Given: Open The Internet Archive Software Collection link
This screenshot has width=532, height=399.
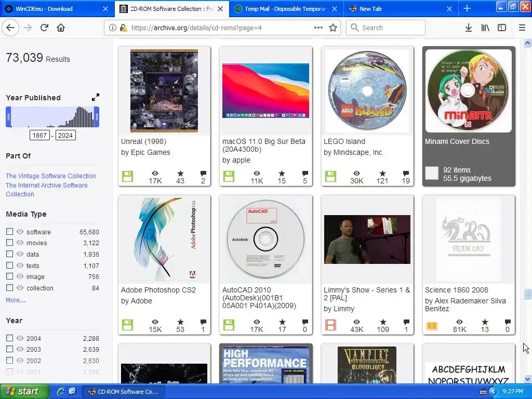Looking at the screenshot, I should [46, 190].
